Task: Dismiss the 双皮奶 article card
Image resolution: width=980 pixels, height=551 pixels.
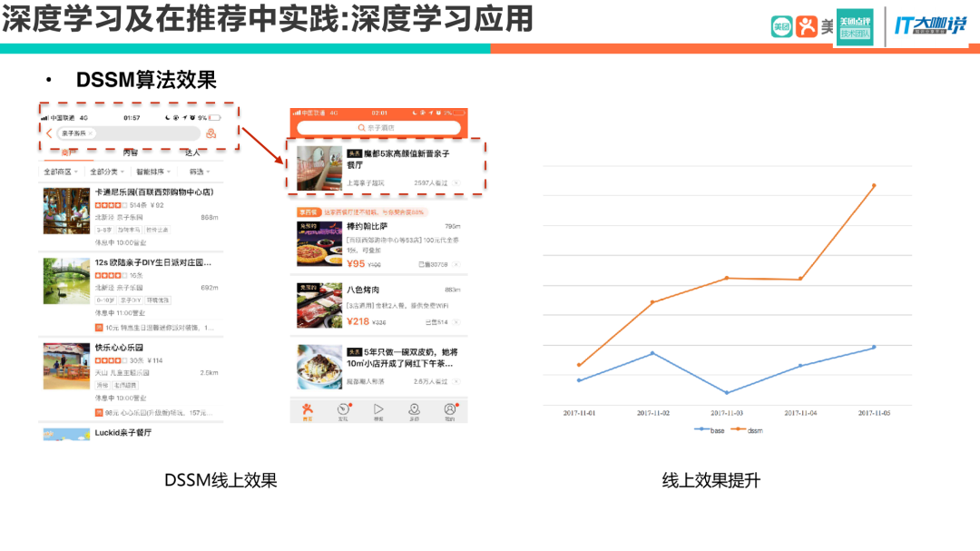Action: 456,381
